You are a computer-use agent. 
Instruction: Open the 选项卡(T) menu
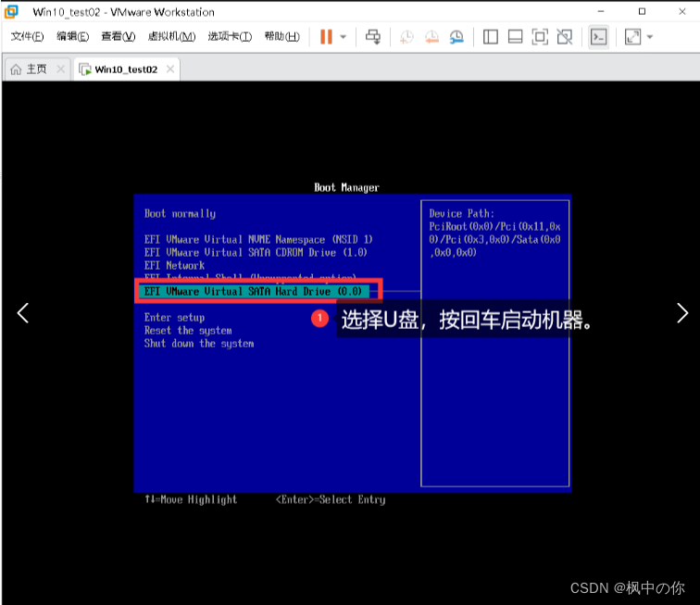(x=230, y=36)
